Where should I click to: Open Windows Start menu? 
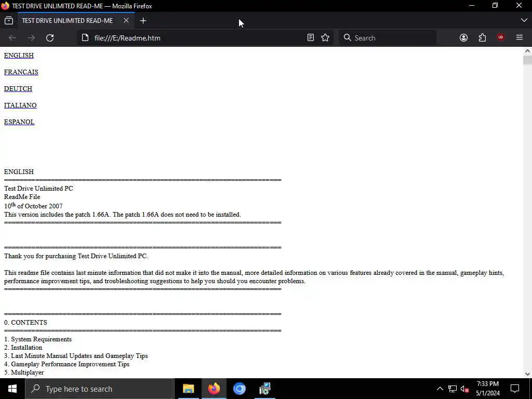tap(12, 389)
